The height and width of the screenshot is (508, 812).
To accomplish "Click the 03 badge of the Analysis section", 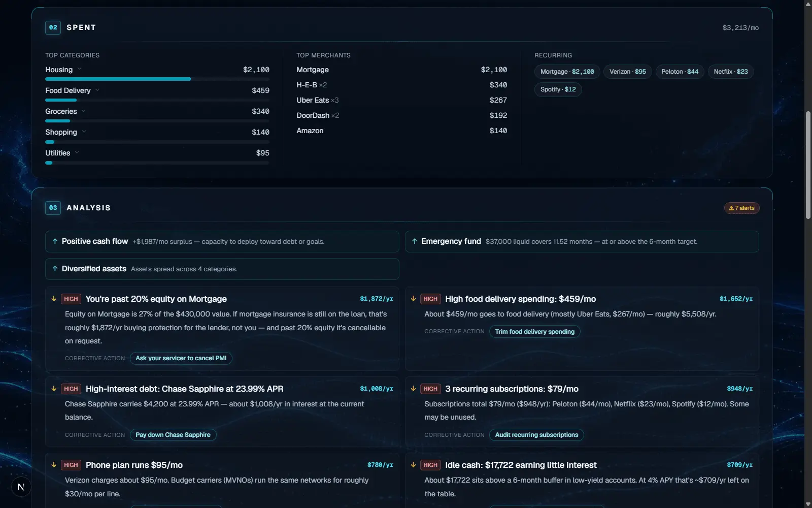I will pos(53,208).
